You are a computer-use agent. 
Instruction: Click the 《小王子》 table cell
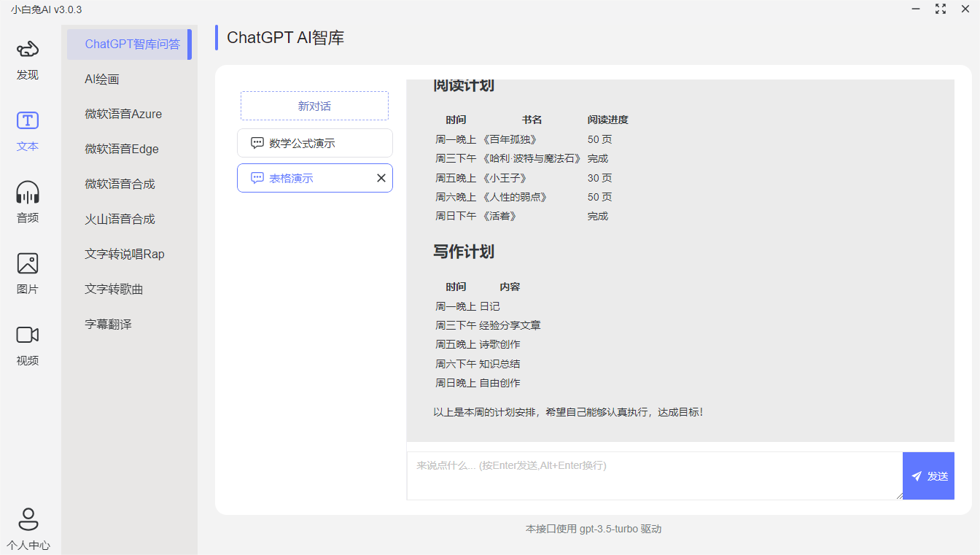click(504, 178)
